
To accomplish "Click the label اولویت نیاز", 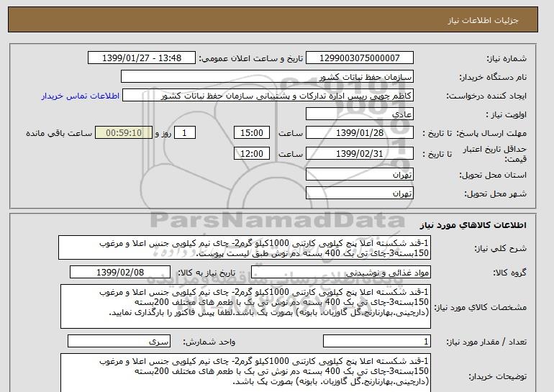I will 506,114.
